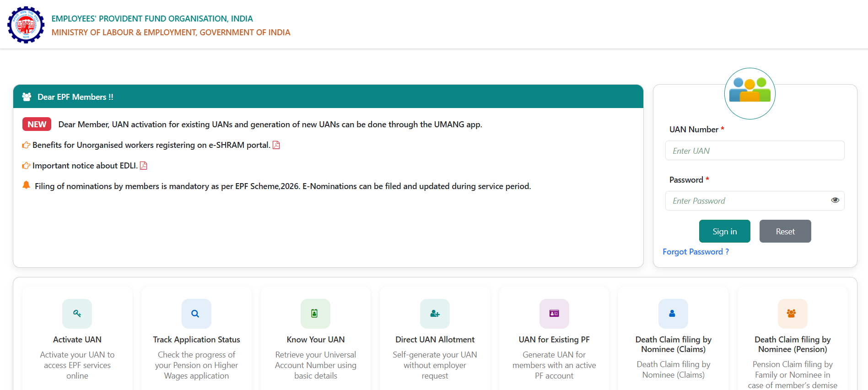This screenshot has height=390, width=868.
Task: Open the Forgot Password link
Action: (695, 252)
